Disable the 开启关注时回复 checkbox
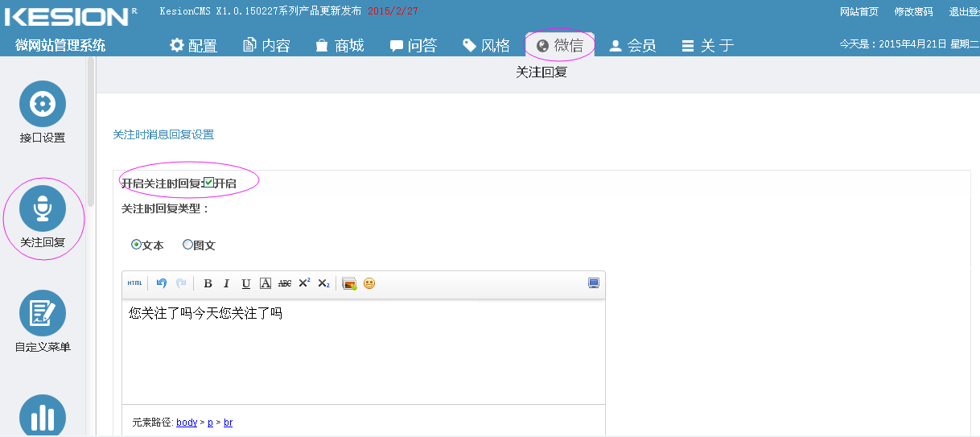 [208, 183]
